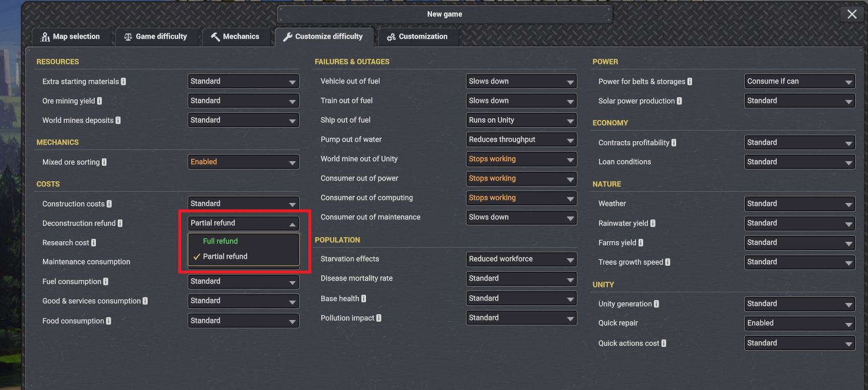Expand the Fuel consumption dropdown
Viewport: 868px width, 390px height.
pyautogui.click(x=244, y=281)
